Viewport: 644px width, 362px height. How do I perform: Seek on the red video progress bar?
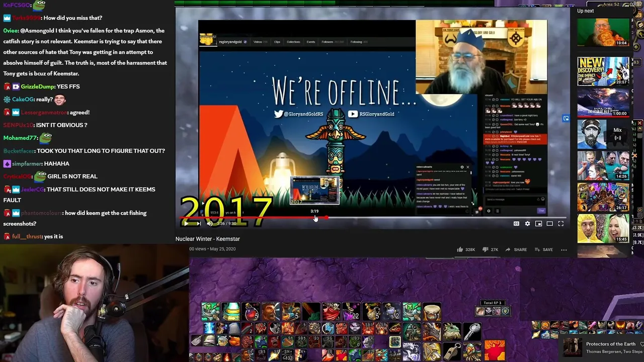(x=373, y=218)
